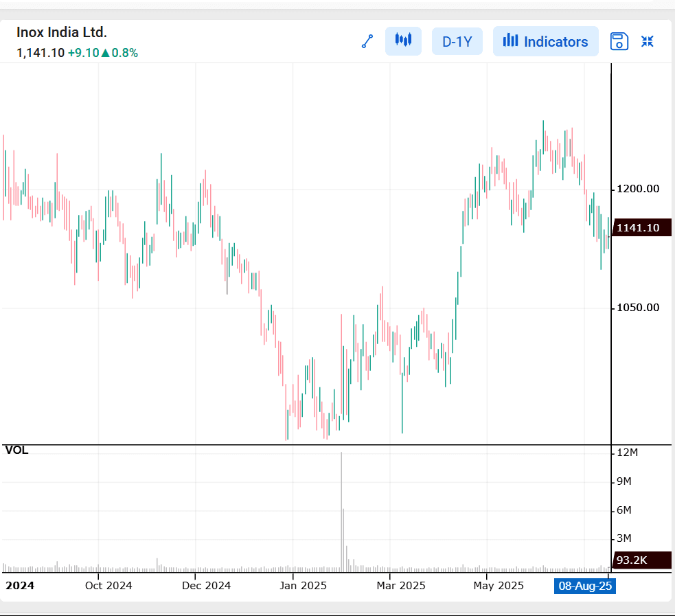Click the 0.8% percent change value
Viewport: 675px width, 616px height.
point(125,53)
